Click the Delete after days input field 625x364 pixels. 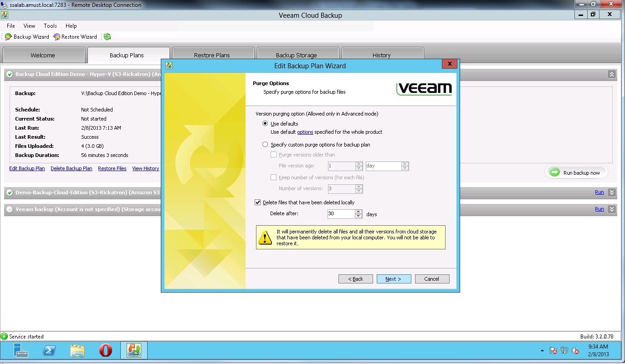click(341, 214)
